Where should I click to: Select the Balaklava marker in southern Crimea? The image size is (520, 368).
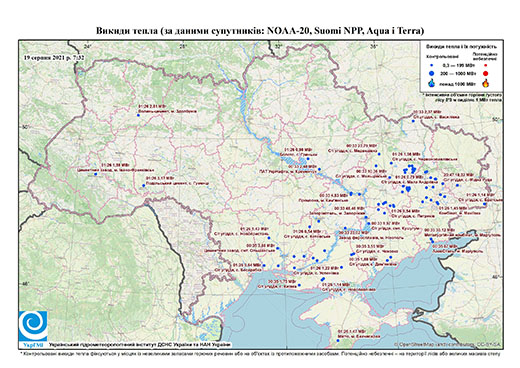point(338,340)
